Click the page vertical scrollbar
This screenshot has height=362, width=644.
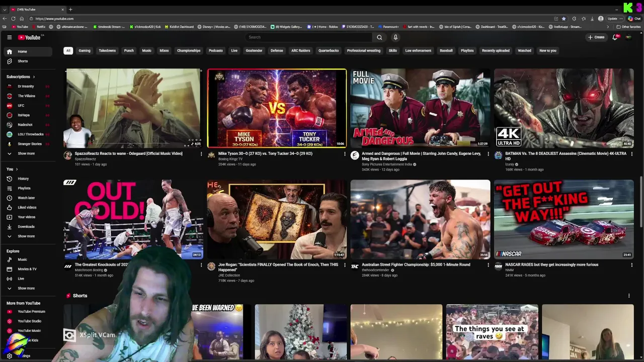coord(641,201)
